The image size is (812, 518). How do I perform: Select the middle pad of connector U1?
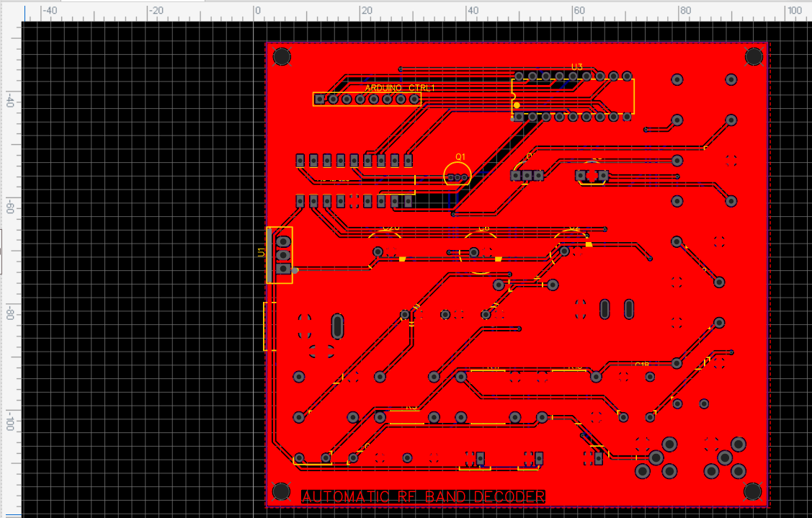[x=284, y=255]
